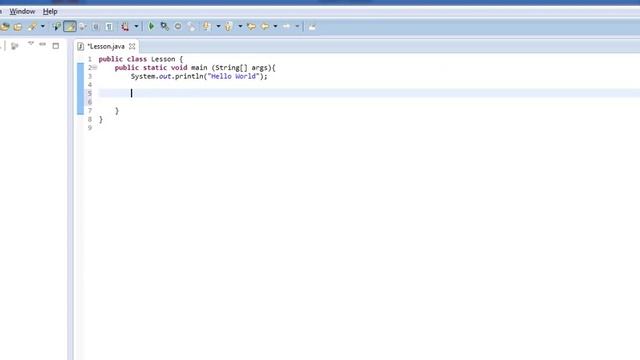Open the Forward history dropdown arrow
Image resolution: width=640 pixels, height=360 pixels.
coord(297,27)
